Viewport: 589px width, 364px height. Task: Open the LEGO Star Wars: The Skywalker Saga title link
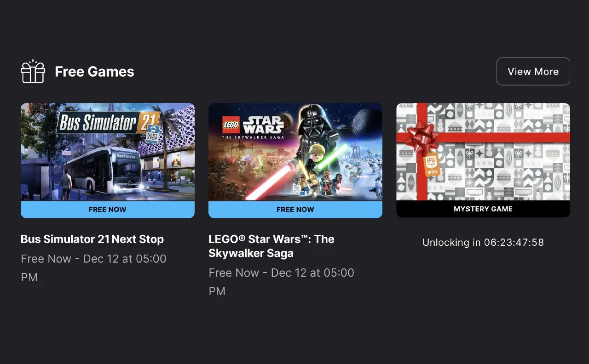(271, 246)
